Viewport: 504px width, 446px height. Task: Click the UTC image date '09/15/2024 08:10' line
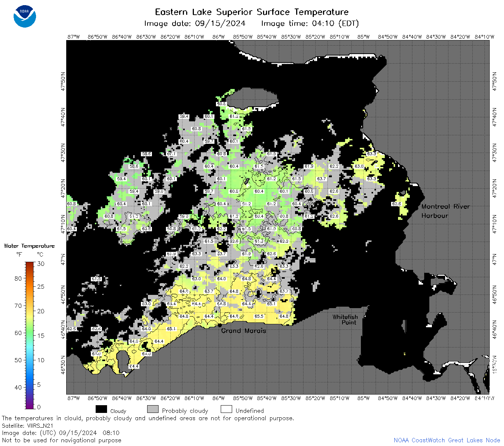pos(61,433)
